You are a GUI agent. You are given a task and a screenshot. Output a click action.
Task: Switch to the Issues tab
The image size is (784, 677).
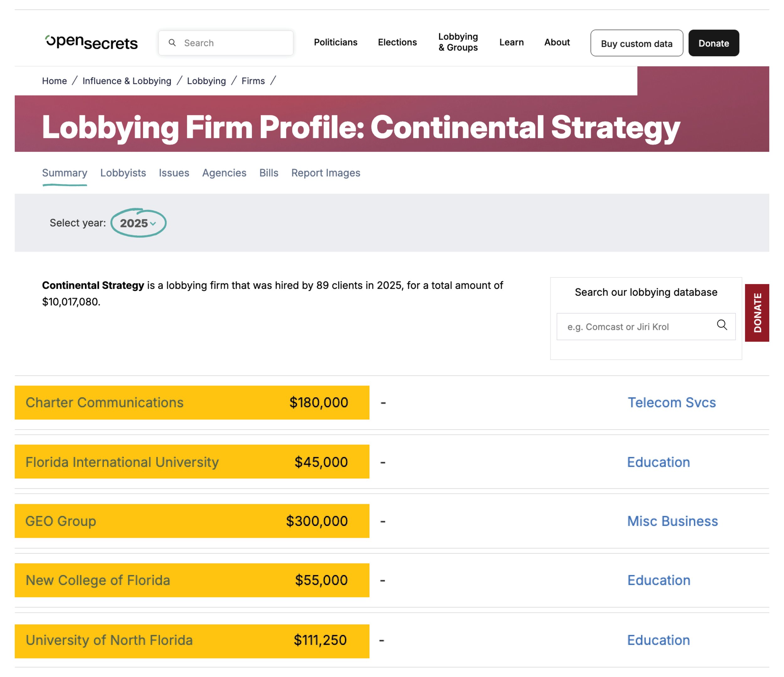pyautogui.click(x=174, y=173)
